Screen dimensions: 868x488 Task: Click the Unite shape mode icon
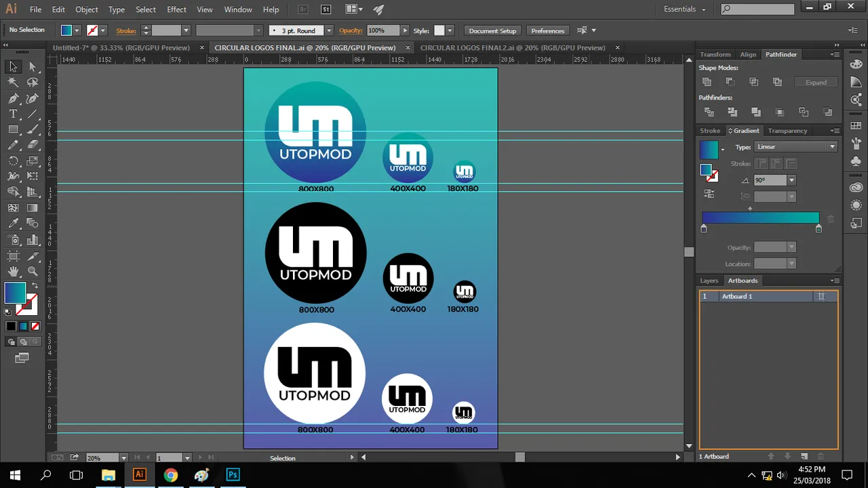[707, 82]
